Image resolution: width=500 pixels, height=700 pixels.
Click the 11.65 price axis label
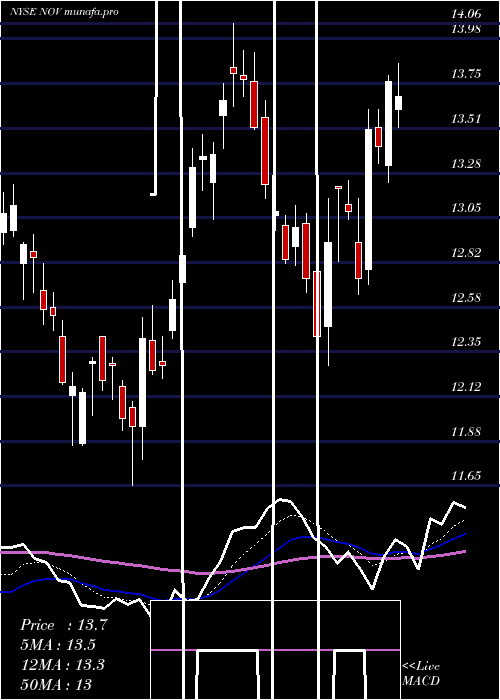(x=466, y=475)
